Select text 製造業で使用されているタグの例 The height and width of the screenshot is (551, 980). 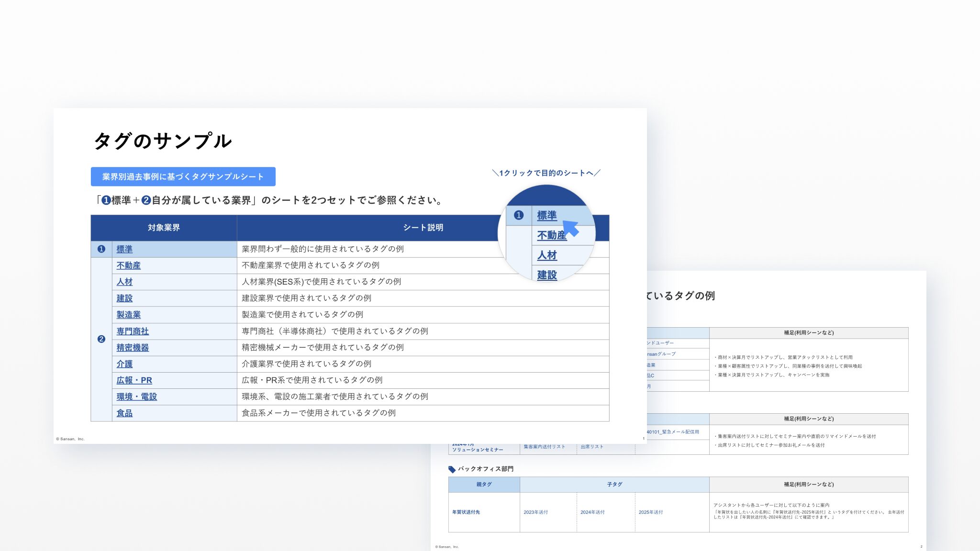pyautogui.click(x=302, y=314)
